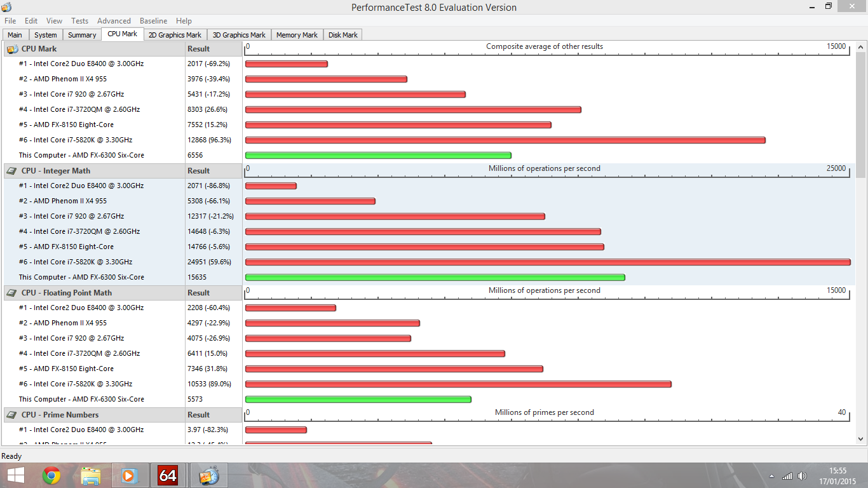868x488 pixels.
Task: Open the Advanced menu
Action: (x=114, y=21)
